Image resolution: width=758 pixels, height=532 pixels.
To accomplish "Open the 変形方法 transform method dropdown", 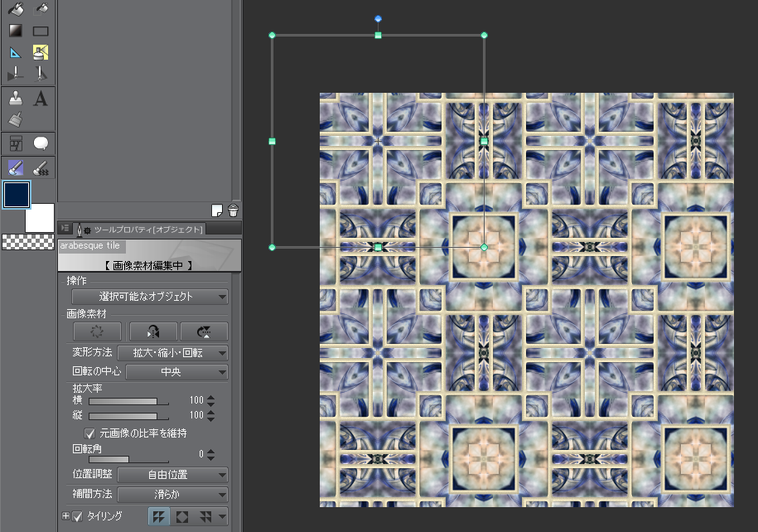I will pyautogui.click(x=172, y=353).
